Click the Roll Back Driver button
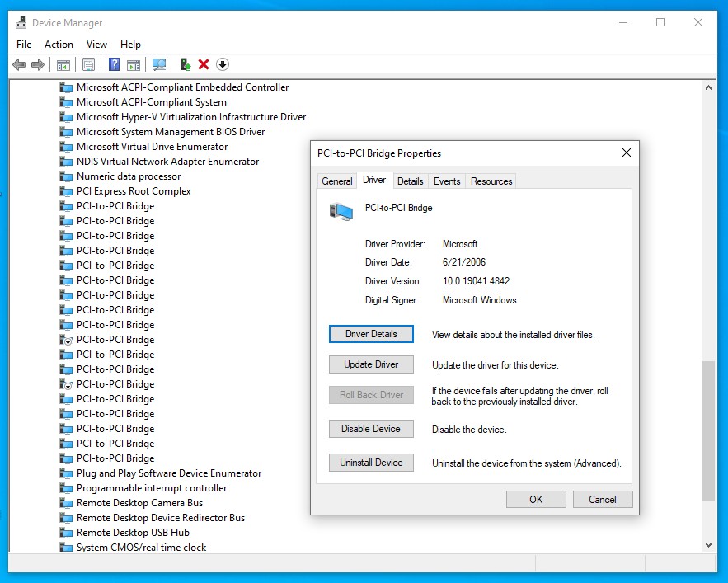728x583 pixels. pyautogui.click(x=371, y=395)
